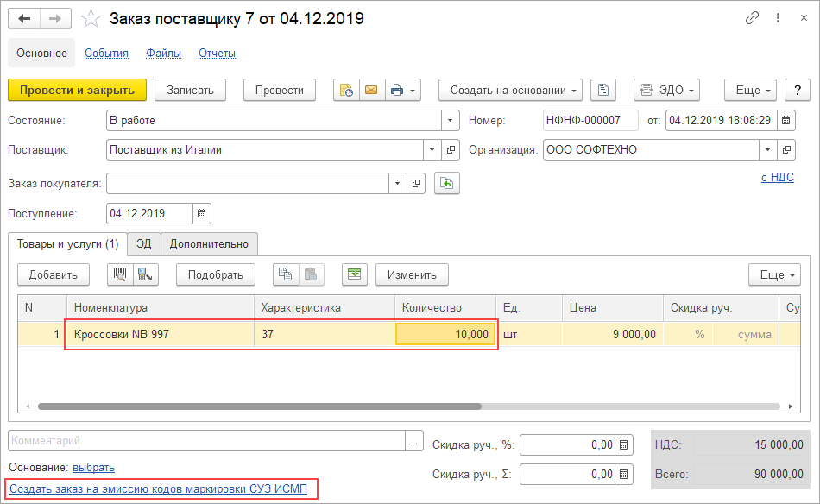Screen dimensions: 820x504
Task: Click the выбрать link for Основание
Action: click(93, 468)
